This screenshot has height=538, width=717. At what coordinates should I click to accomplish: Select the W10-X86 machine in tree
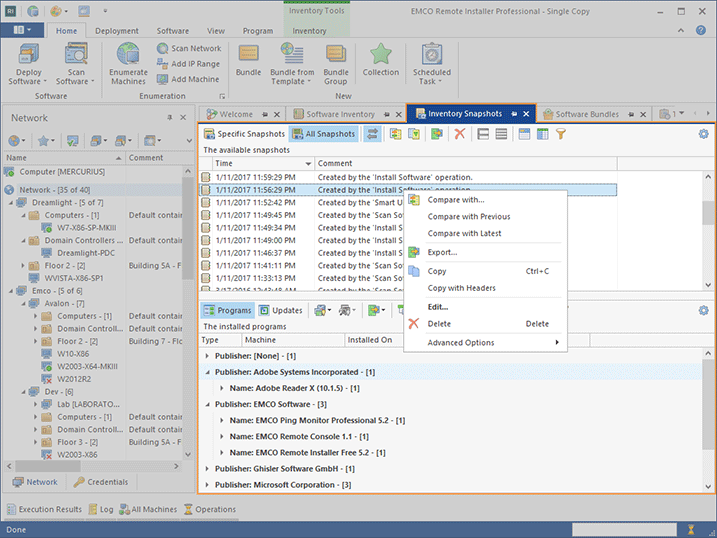pos(75,353)
